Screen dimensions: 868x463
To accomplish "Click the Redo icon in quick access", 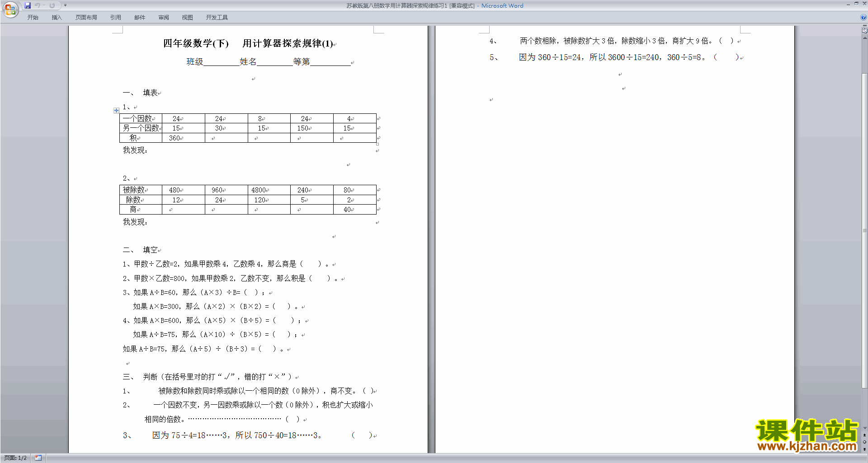I will (52, 5).
